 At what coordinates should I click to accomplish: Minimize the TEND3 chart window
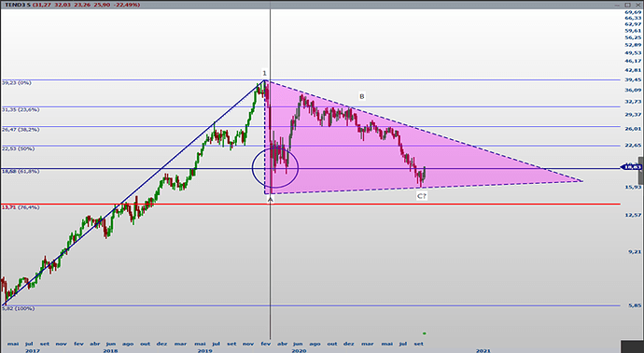618,5
